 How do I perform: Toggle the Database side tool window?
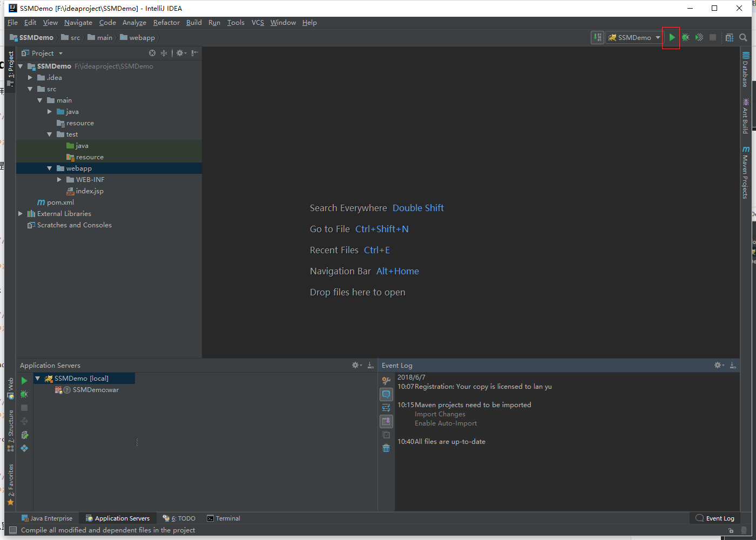tap(745, 70)
